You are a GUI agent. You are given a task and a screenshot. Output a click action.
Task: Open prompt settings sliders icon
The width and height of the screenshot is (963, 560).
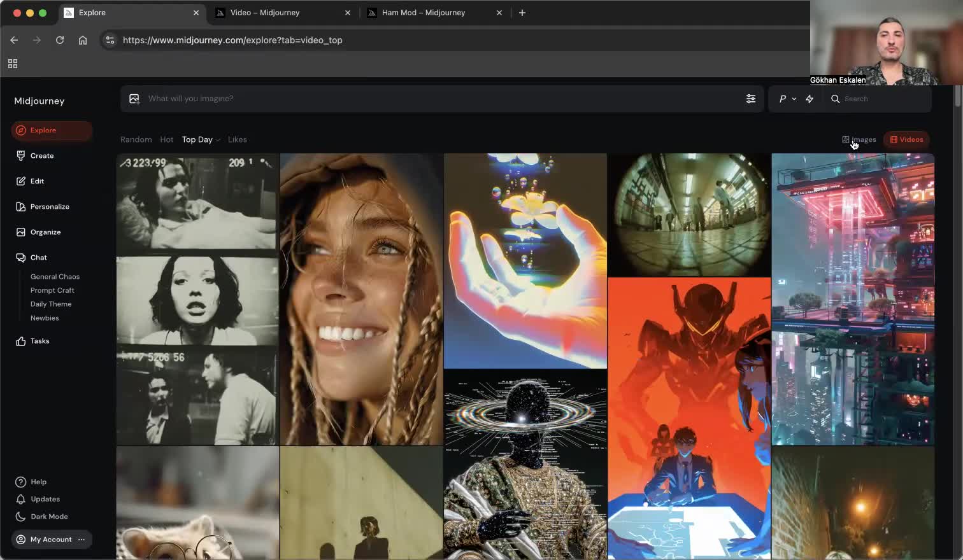pyautogui.click(x=751, y=99)
